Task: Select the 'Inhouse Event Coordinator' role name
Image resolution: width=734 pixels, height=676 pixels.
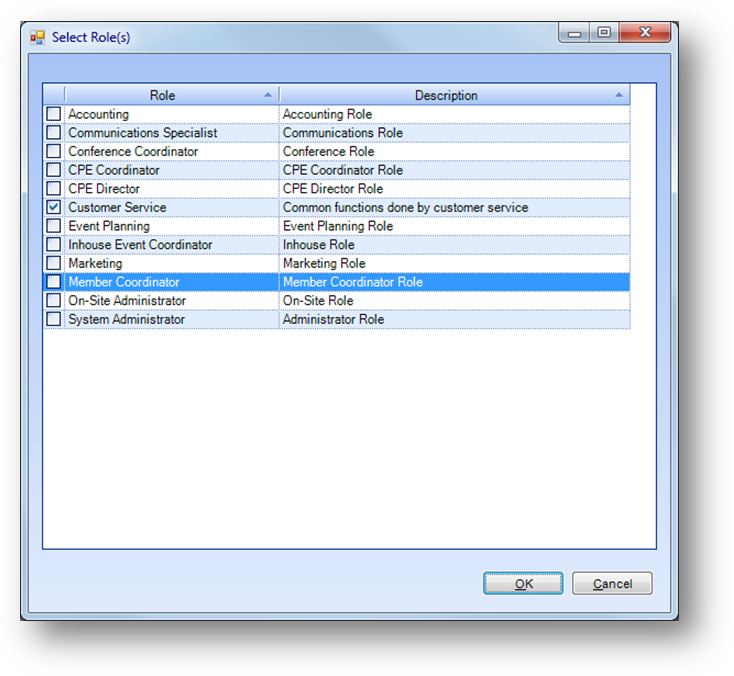Action: (140, 244)
